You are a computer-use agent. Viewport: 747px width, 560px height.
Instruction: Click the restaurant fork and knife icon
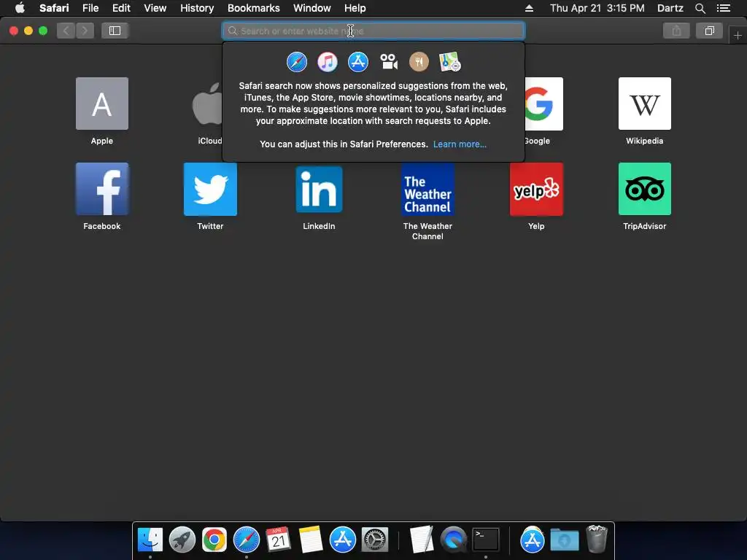click(x=419, y=62)
